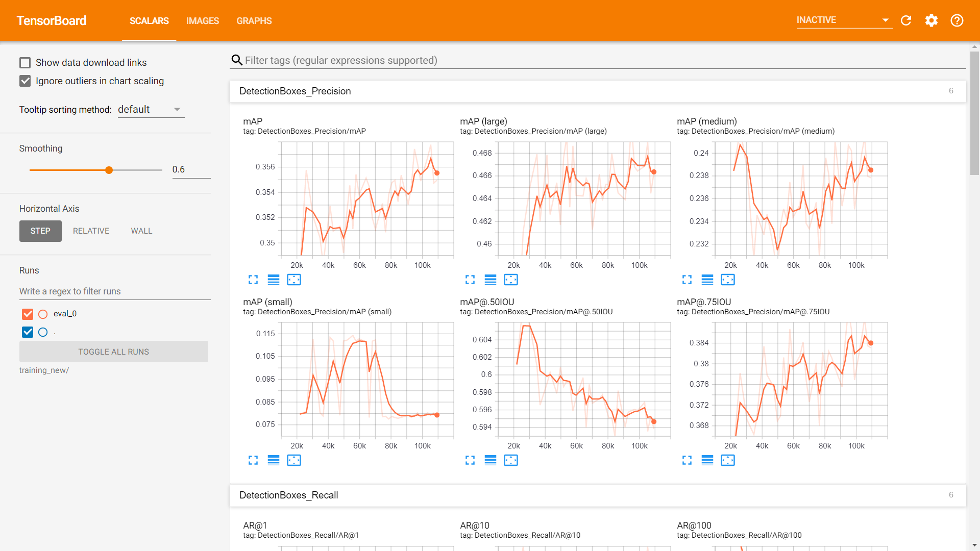
Task: Open Tooltip sorting method dropdown
Action: click(x=151, y=110)
